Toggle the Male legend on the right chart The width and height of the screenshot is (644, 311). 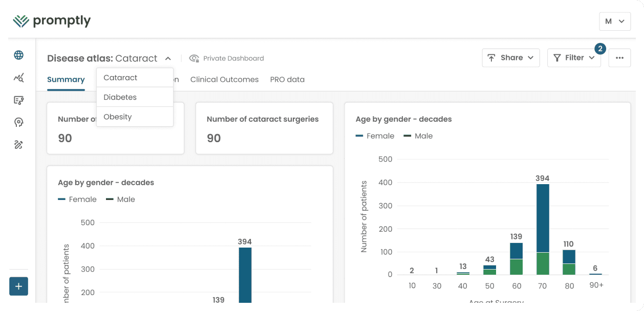click(x=421, y=136)
